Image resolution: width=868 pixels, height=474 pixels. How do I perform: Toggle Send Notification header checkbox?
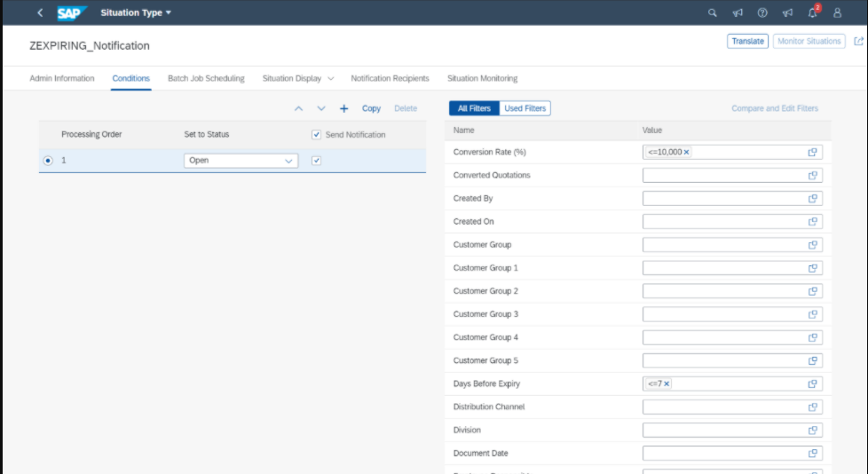[316, 135]
